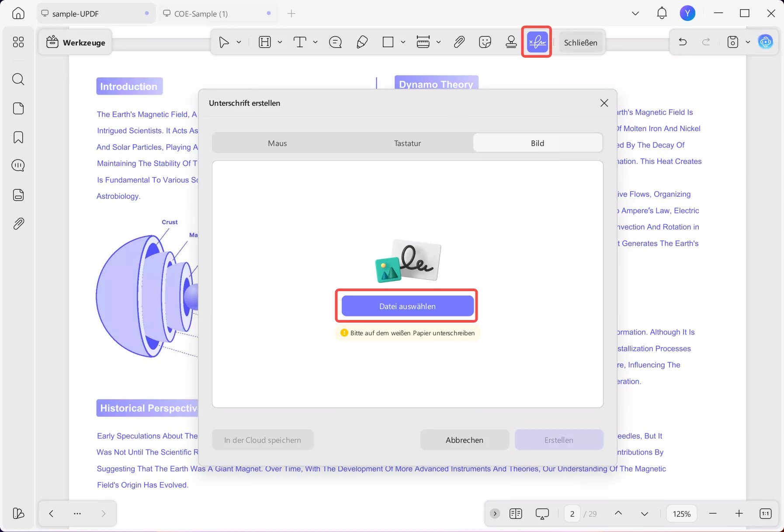Screen dimensions: 784x532
Task: Open the form fields panel in sidebar
Action: pyautogui.click(x=18, y=195)
